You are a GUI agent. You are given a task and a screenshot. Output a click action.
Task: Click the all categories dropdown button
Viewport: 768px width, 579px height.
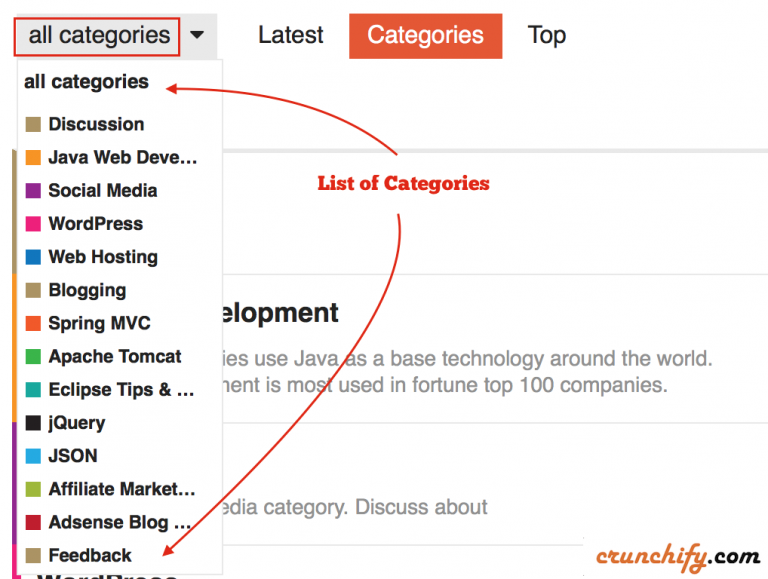pos(98,36)
